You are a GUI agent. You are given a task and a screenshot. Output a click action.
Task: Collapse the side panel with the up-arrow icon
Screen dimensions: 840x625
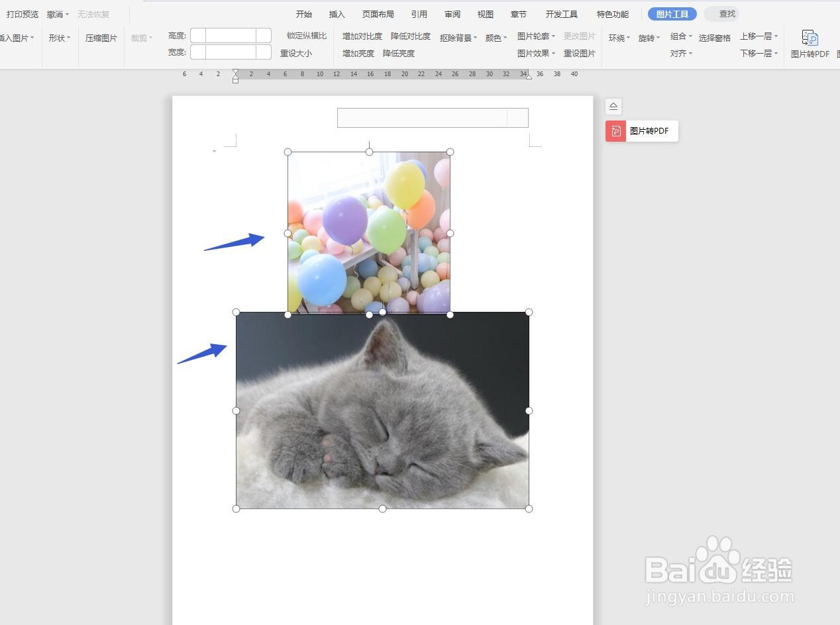pos(613,107)
